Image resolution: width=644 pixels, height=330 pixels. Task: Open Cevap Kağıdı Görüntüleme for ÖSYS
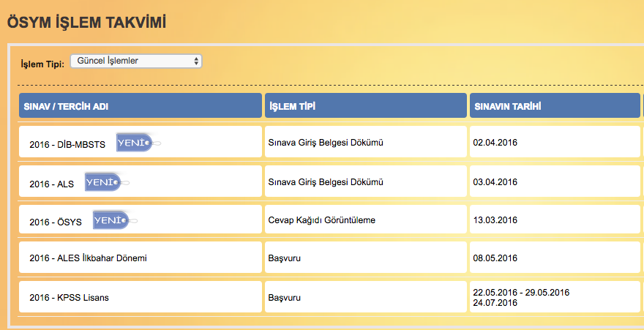coord(322,220)
